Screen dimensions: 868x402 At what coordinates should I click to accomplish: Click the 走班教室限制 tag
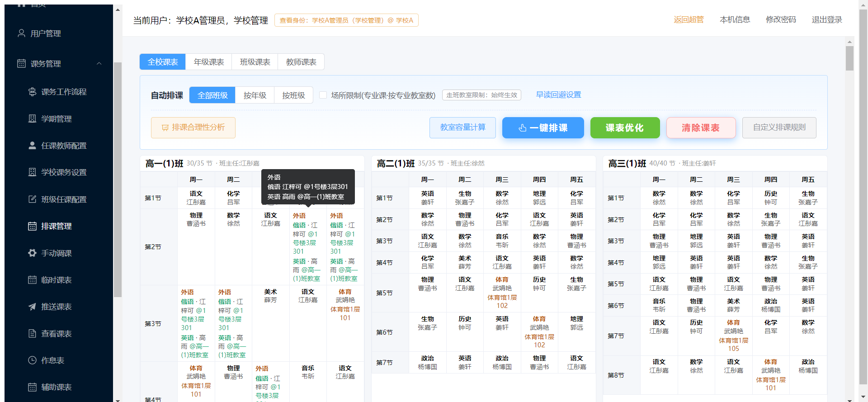[x=481, y=95]
